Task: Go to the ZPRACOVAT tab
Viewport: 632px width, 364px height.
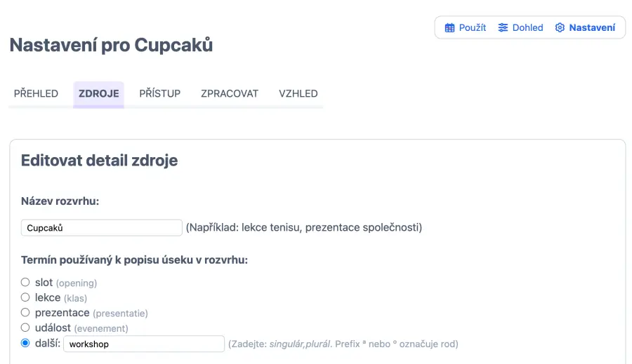Action: 230,94
